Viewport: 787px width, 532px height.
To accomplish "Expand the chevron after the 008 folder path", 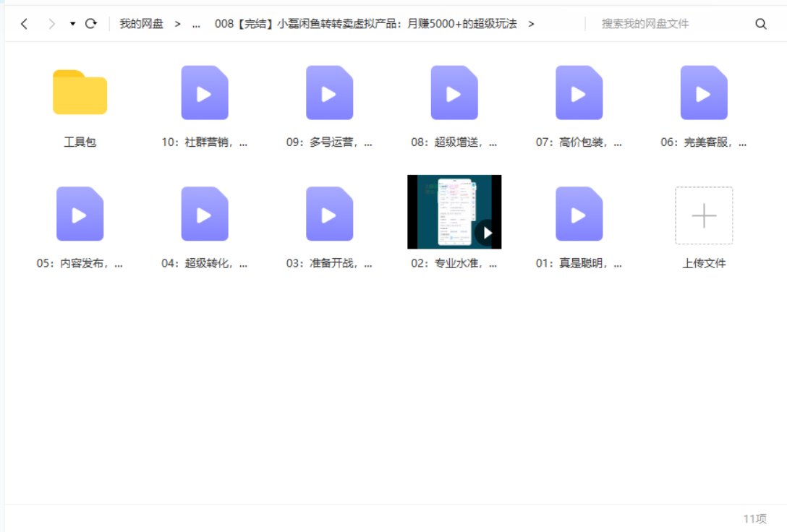I will 531,24.
